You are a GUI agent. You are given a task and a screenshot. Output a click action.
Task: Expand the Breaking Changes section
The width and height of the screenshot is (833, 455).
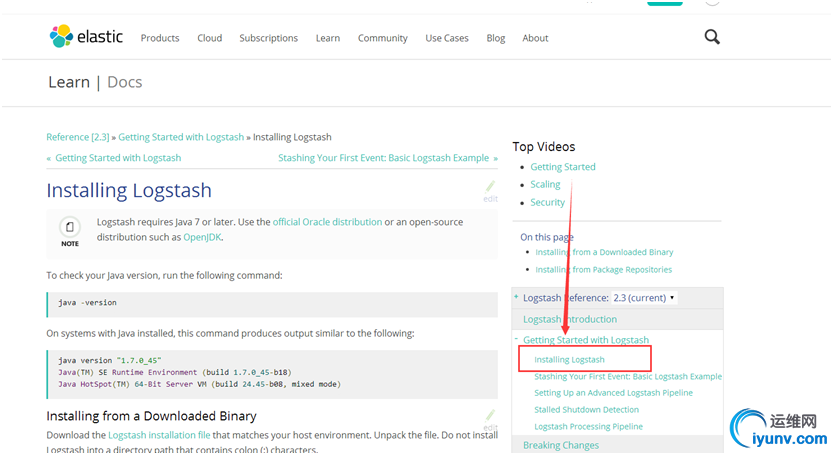[x=561, y=445]
